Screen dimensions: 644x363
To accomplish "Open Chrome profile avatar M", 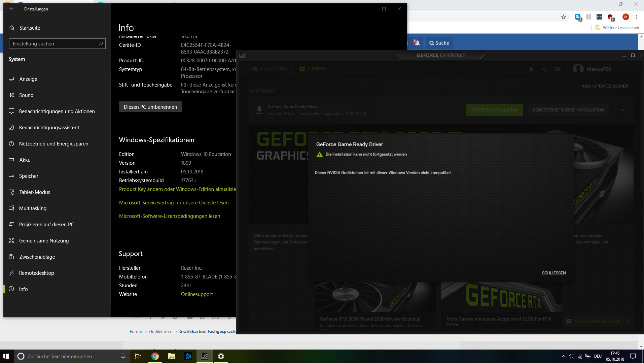I will (626, 17).
